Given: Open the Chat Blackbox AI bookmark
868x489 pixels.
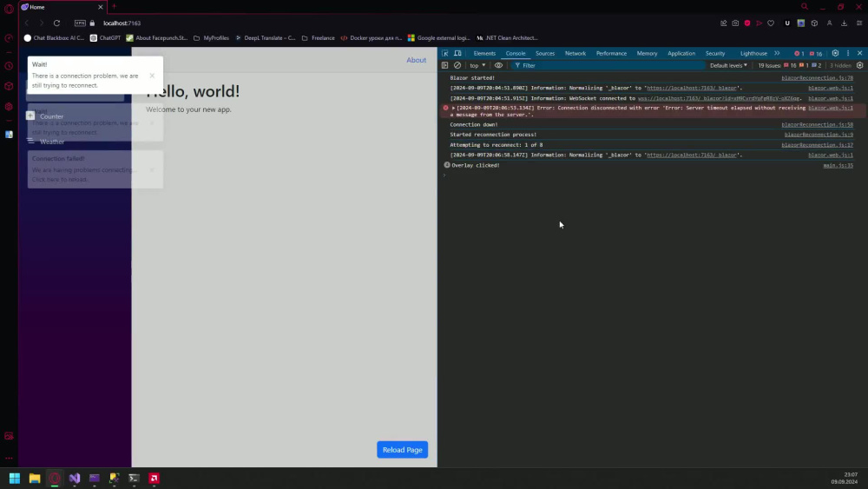Looking at the screenshot, I should [54, 38].
